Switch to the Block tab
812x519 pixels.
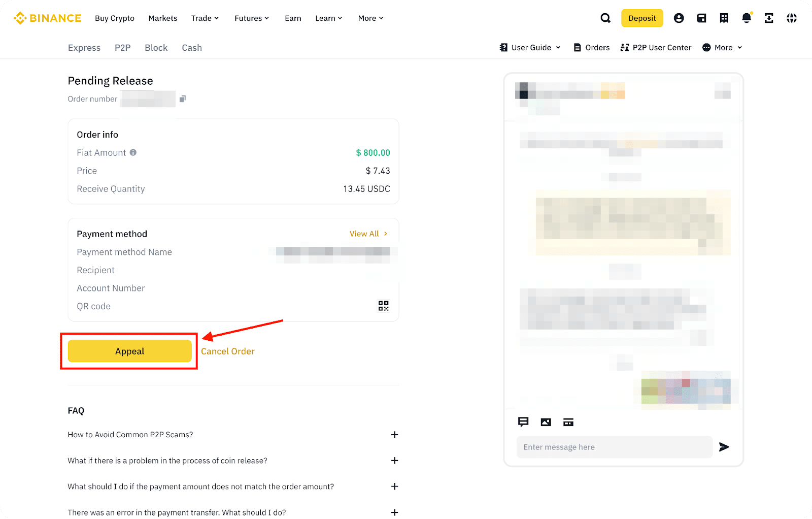156,48
